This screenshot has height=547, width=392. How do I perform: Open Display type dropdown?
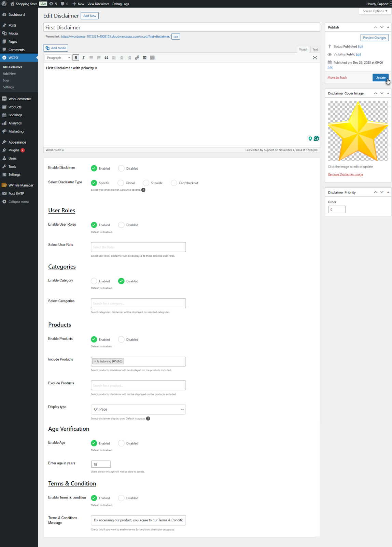[x=138, y=409]
